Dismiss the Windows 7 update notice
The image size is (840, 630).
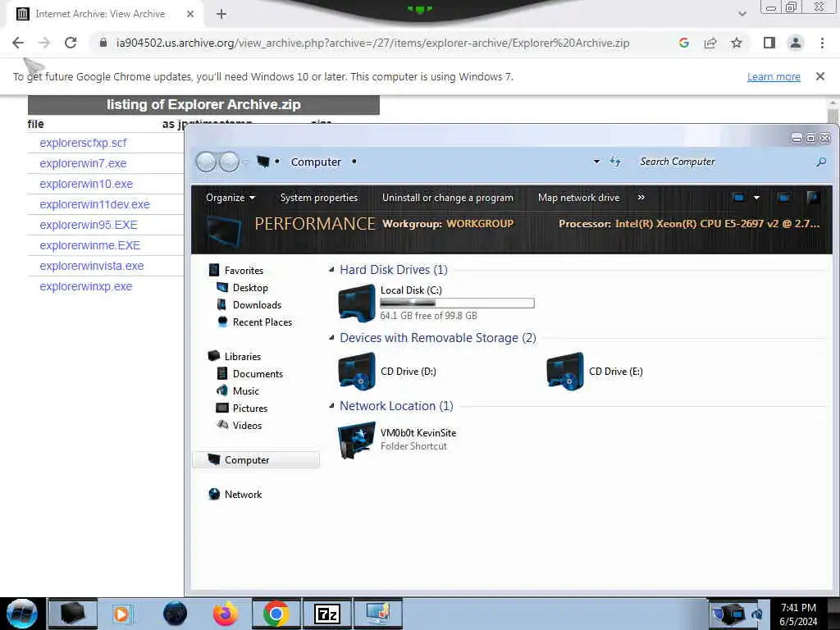point(820,76)
